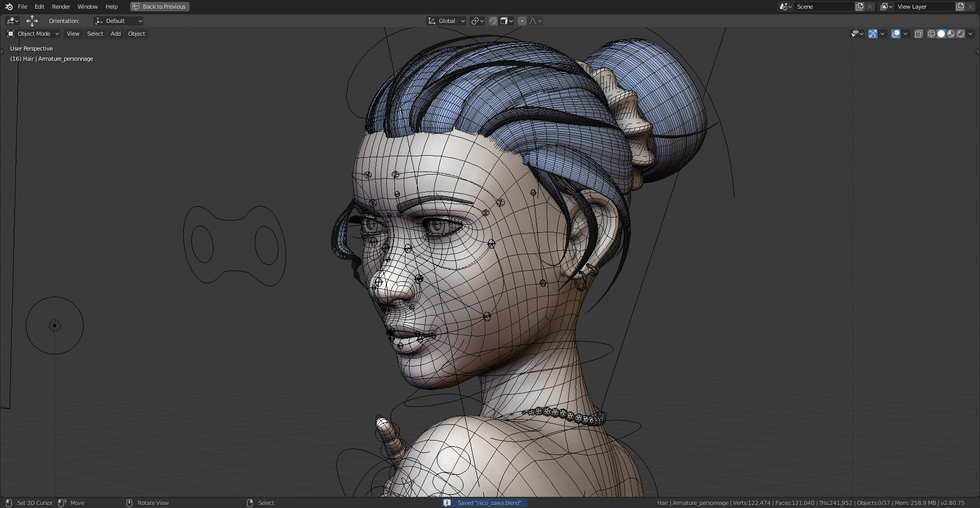Open the Edit menu
Image resolution: width=980 pixels, height=508 pixels.
pos(39,7)
